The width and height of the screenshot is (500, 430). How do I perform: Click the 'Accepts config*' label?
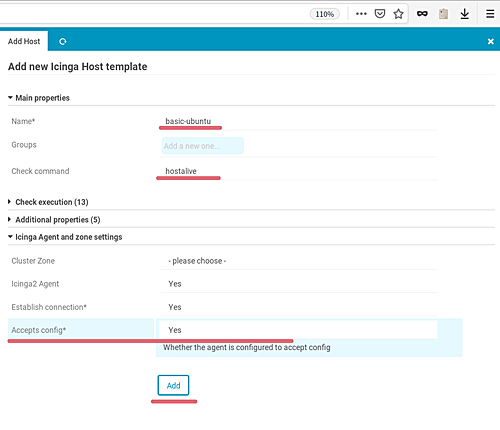[x=38, y=330]
